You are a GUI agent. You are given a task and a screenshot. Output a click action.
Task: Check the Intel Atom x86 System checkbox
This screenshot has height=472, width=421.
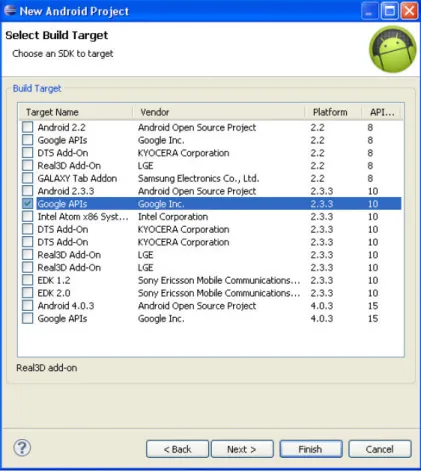(28, 216)
